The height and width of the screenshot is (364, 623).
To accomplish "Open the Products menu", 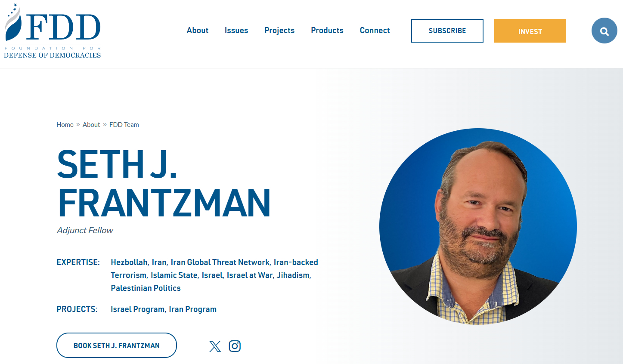I will (327, 31).
